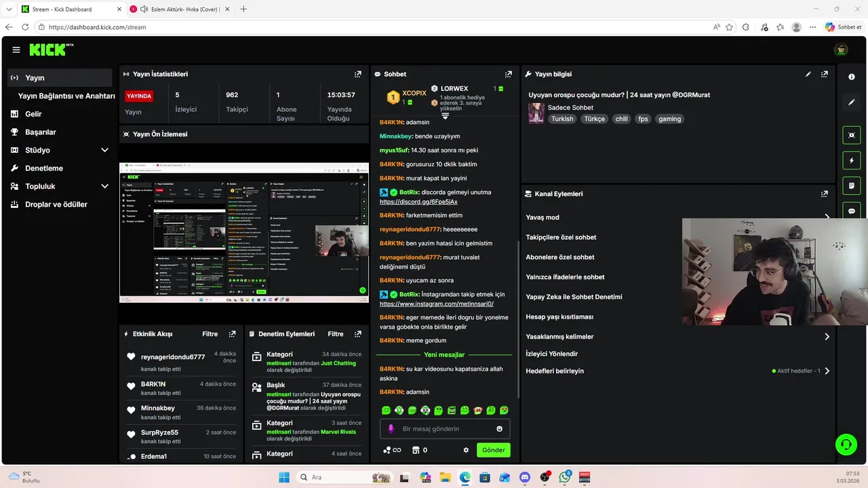Click the stream preview thumbnail
This screenshot has height=488, width=868.
[x=244, y=232]
